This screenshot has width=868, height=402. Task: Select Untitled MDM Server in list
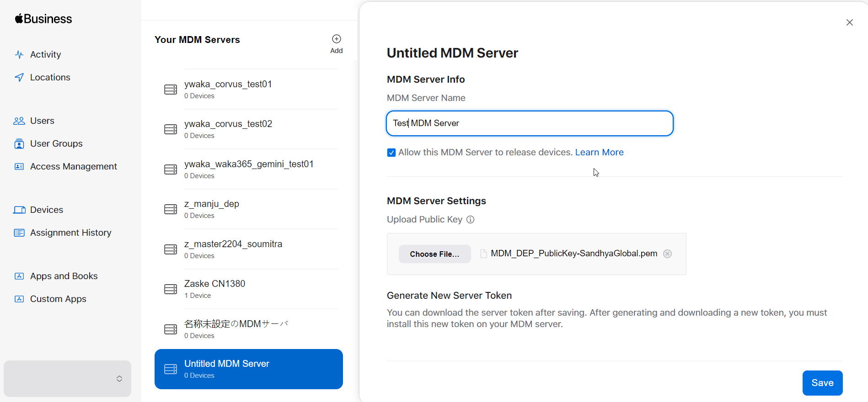[x=227, y=364]
